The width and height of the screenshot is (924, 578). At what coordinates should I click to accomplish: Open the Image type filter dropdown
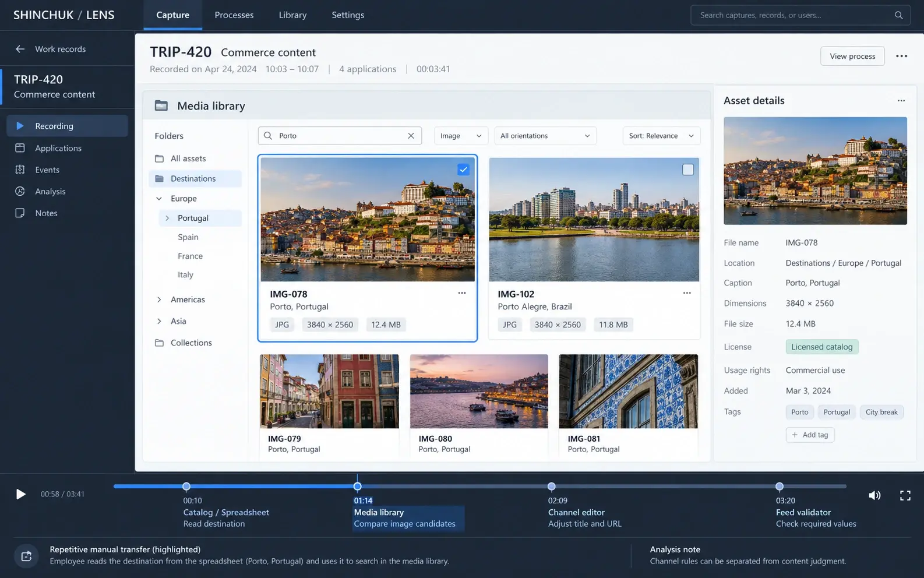461,136
